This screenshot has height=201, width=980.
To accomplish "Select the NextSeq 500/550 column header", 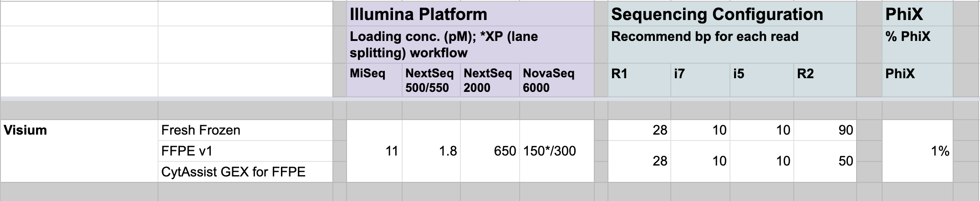I will (x=431, y=80).
